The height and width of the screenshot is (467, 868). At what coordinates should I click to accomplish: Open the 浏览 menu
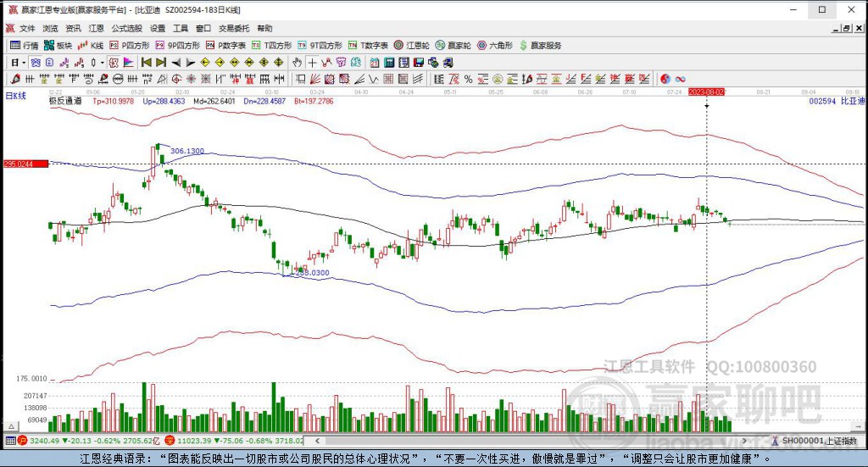click(x=50, y=28)
